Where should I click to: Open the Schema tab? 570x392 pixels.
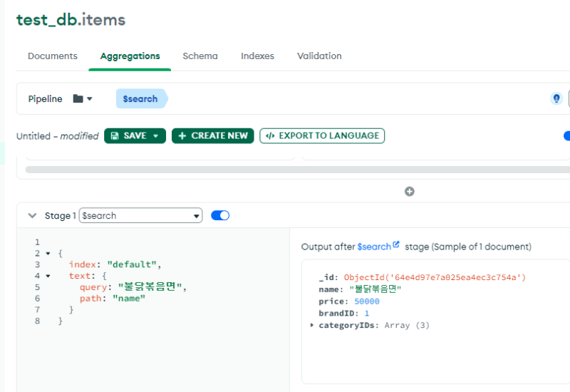point(200,56)
